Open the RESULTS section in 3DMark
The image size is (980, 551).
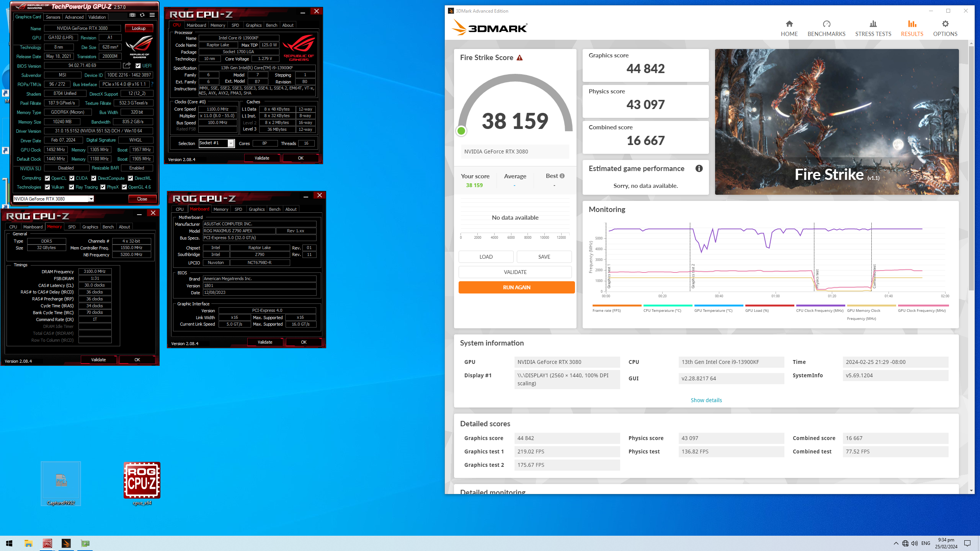tap(912, 29)
